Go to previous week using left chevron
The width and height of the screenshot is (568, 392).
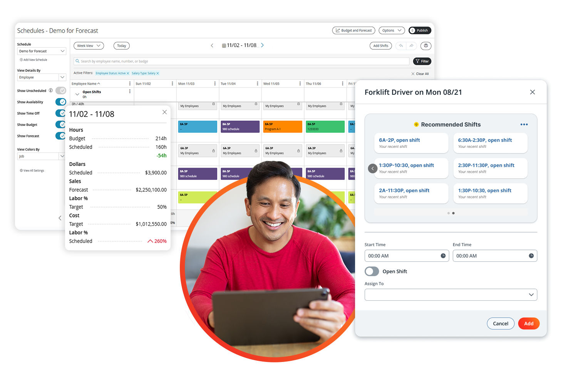click(212, 46)
